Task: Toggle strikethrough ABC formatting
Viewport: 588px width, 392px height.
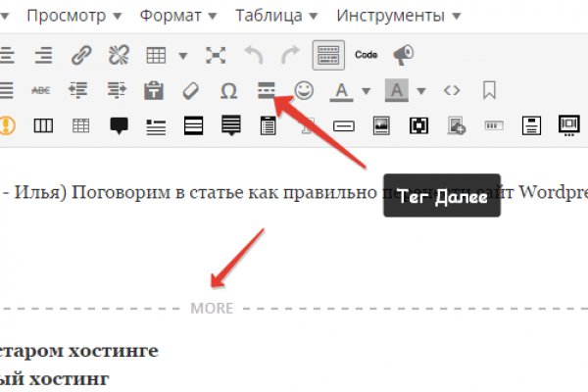Action: point(41,90)
